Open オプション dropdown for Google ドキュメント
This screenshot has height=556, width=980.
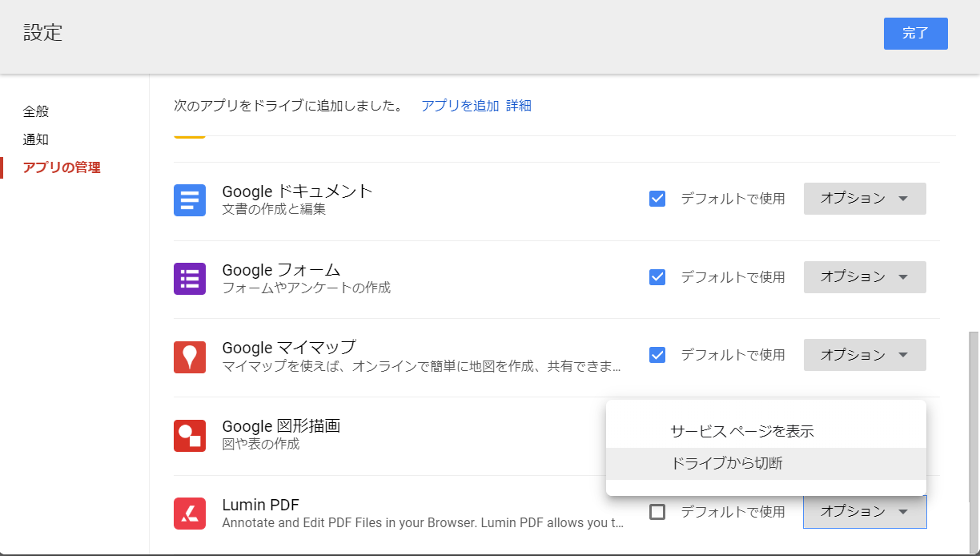tap(865, 199)
